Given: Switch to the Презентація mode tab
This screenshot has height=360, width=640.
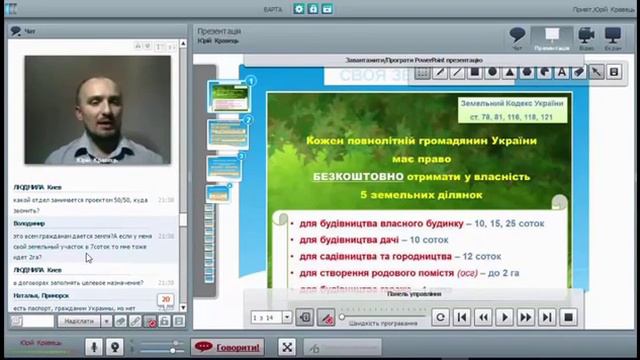Looking at the screenshot, I should (552, 39).
